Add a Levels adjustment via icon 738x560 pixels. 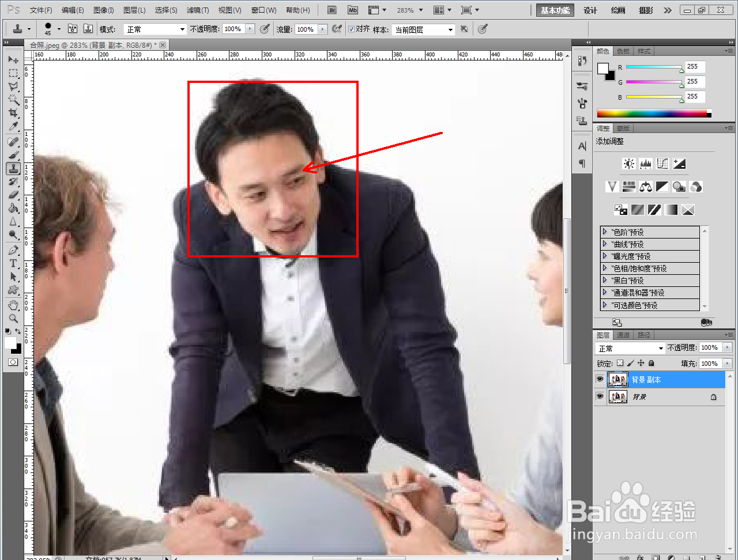point(646,164)
